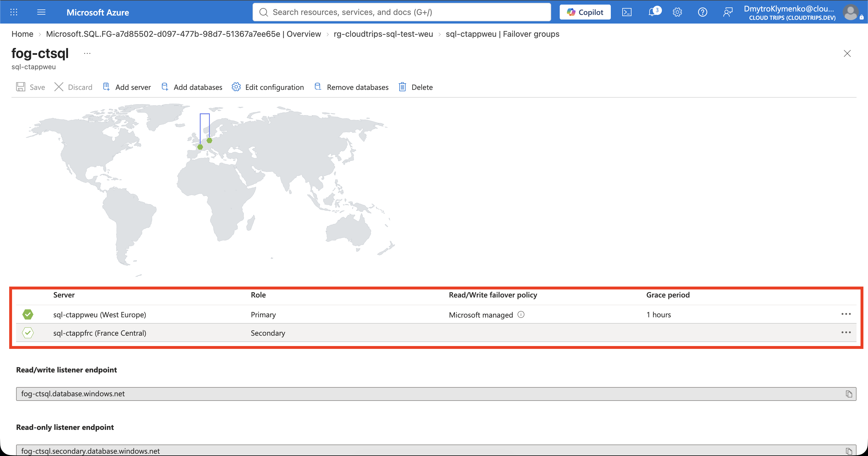Click Edit configuration label

[x=274, y=87]
